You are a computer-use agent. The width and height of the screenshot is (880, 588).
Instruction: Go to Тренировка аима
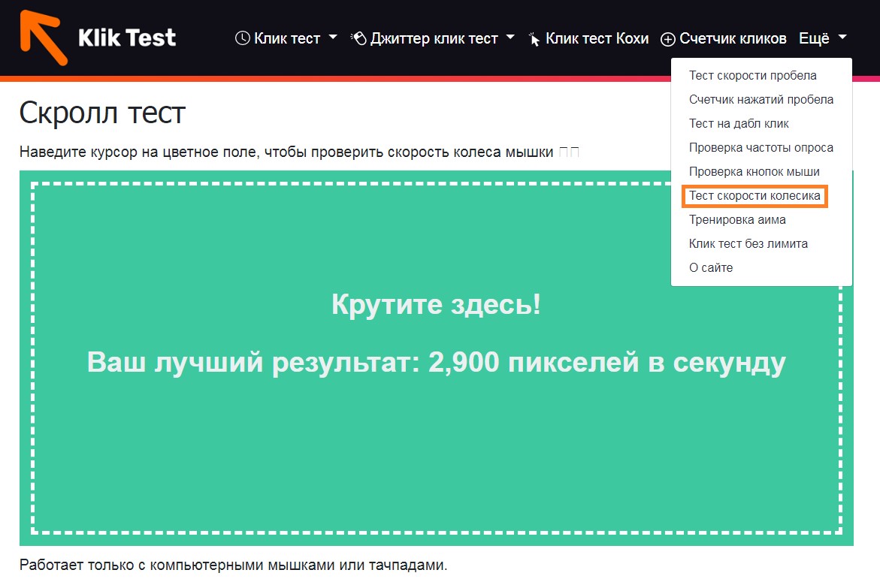pos(737,219)
